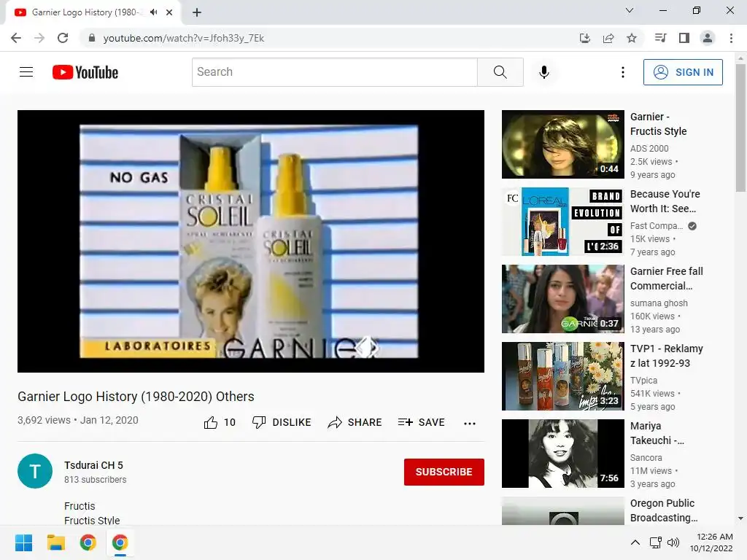The image size is (747, 560).
Task: Open volume control in system tray
Action: tap(673, 542)
